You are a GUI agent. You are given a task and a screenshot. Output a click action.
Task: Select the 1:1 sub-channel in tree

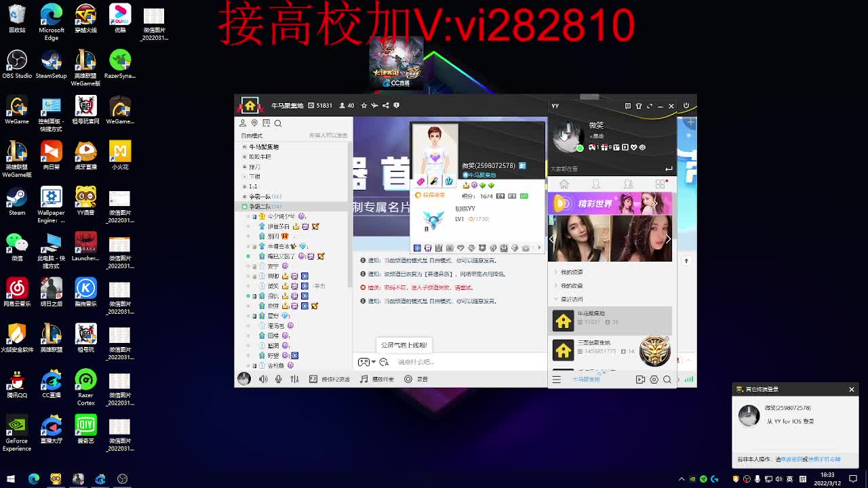pos(253,186)
